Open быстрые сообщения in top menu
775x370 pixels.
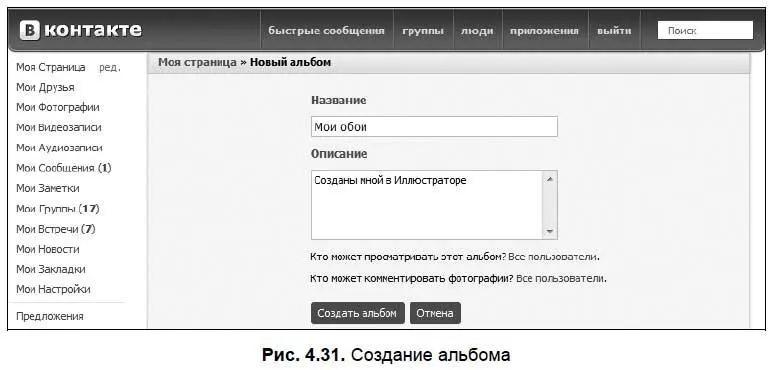(326, 31)
